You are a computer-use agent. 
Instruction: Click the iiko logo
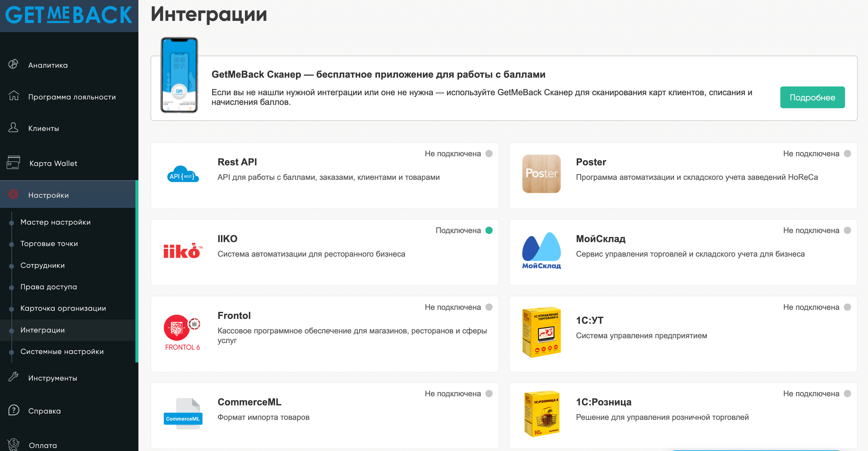point(183,251)
